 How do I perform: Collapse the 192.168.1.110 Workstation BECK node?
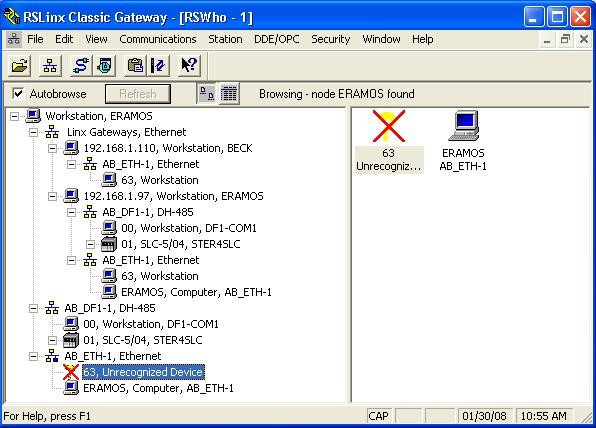point(52,148)
